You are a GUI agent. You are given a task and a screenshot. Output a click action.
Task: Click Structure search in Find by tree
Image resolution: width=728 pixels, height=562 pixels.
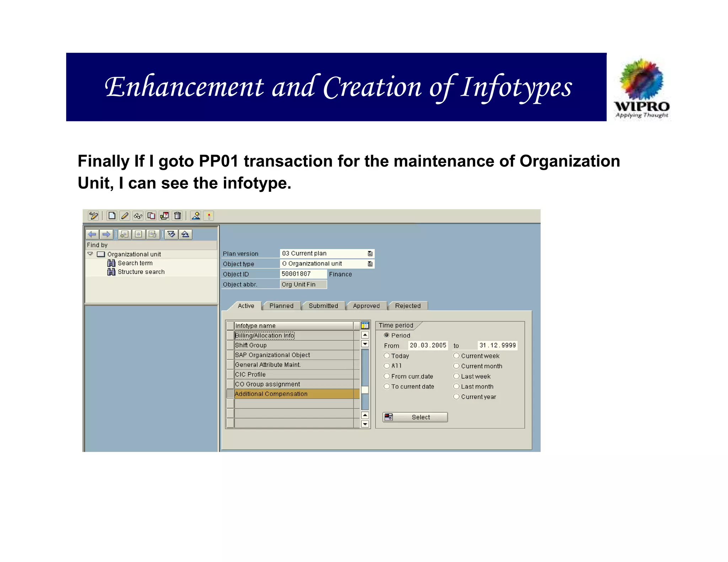tap(141, 272)
